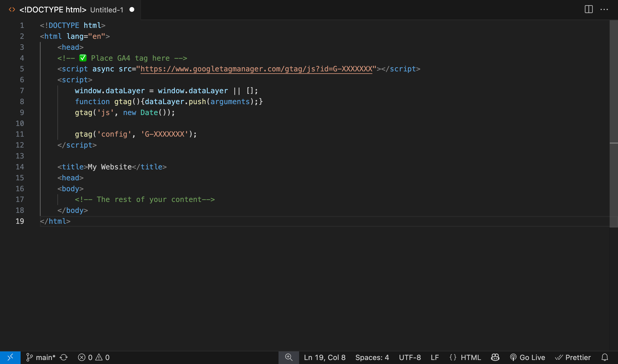Click the HTML file icon on the tab
This screenshot has width=618, height=364.
pyautogui.click(x=12, y=10)
